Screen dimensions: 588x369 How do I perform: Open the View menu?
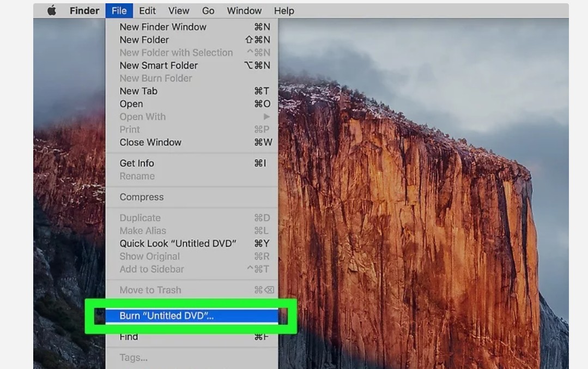pos(179,11)
